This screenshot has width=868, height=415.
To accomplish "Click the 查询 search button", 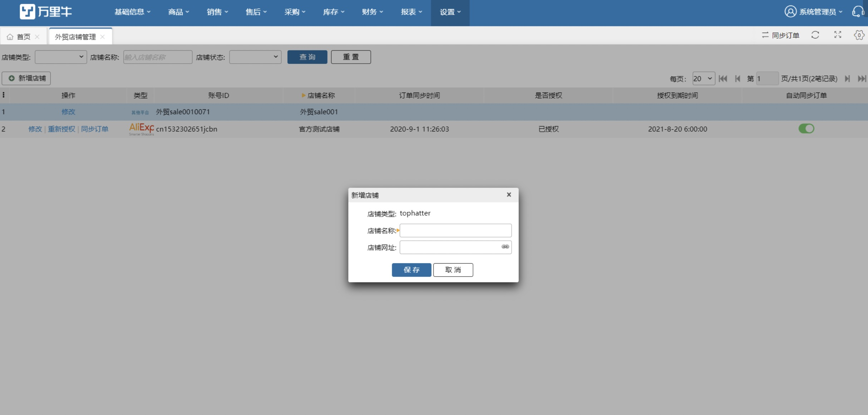I will click(x=307, y=57).
